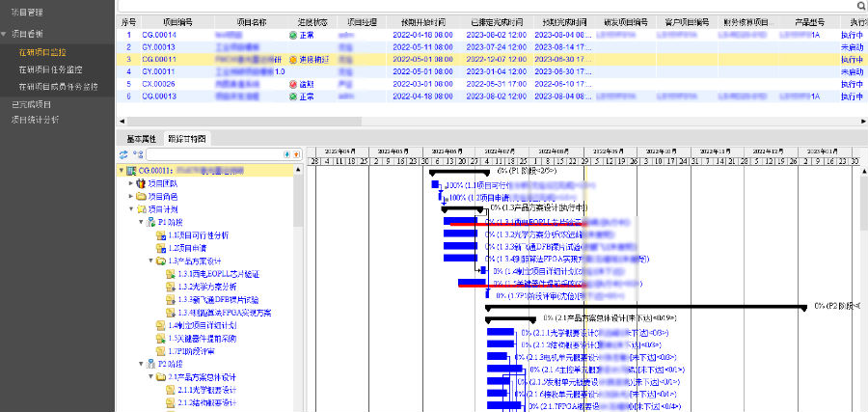Image resolution: width=868 pixels, height=412 pixels.
Task: Click the expand-all tree icon beside refresh
Action: [x=138, y=154]
